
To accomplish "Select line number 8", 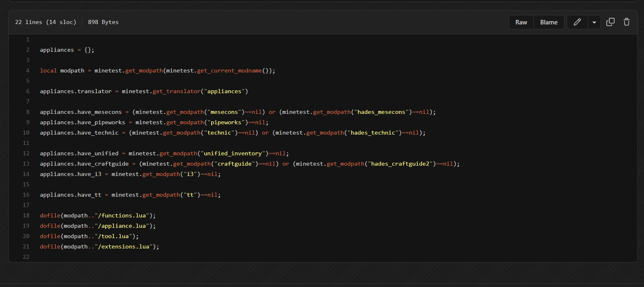I will pos(27,112).
